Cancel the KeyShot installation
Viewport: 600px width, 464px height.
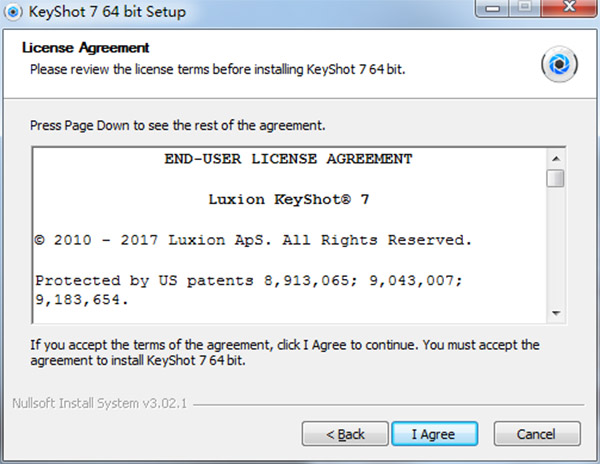[536, 434]
